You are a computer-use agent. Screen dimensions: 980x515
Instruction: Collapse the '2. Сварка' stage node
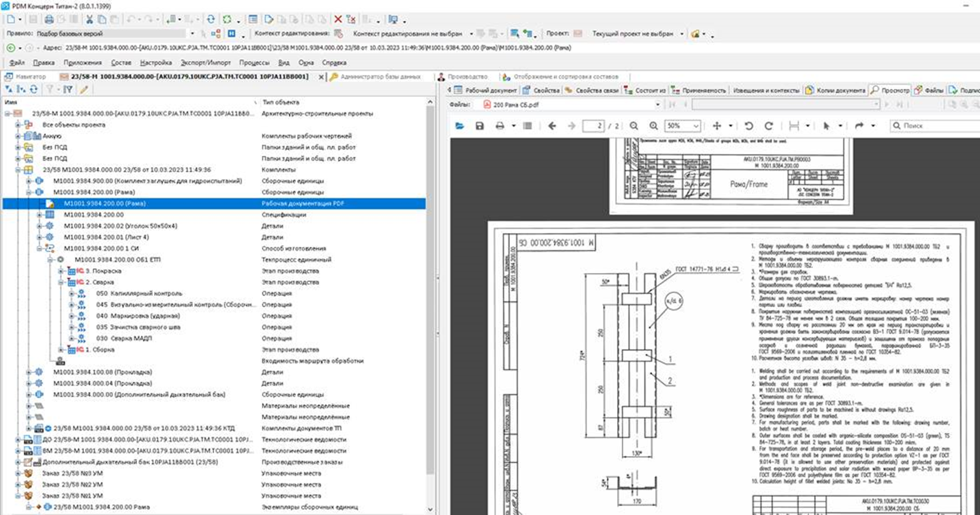61,282
